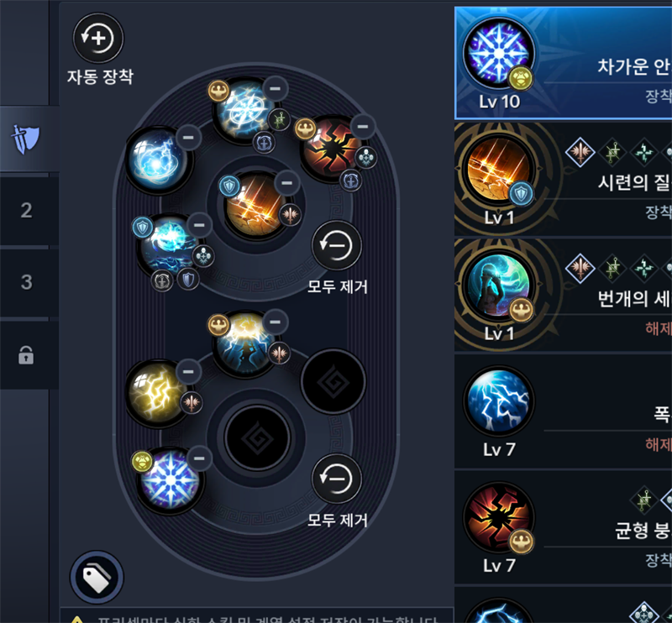Select the empty center slot of lower wheel
This screenshot has width=672, height=623.
coord(257,438)
